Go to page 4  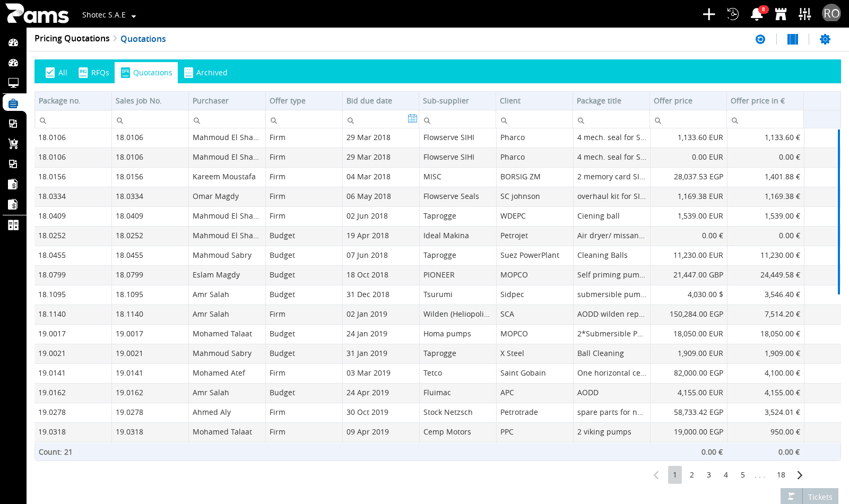coord(726,475)
